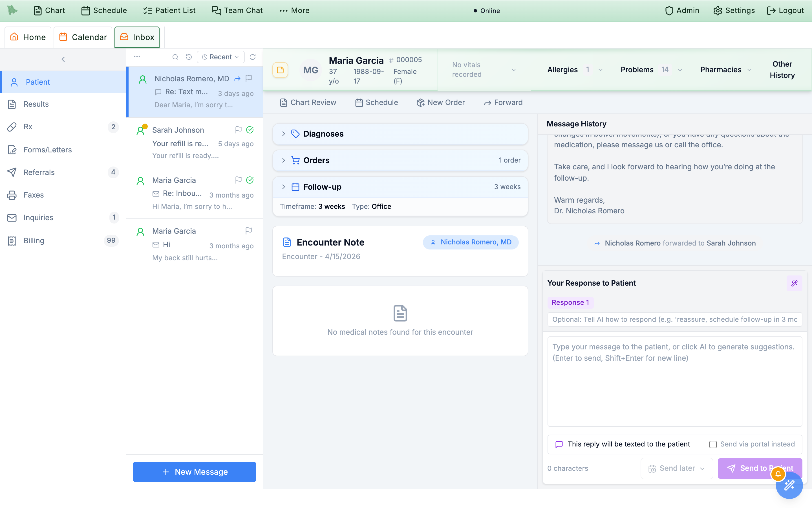Expand the Pharmacies dropdown
The height and width of the screenshot is (508, 812).
tap(725, 69)
